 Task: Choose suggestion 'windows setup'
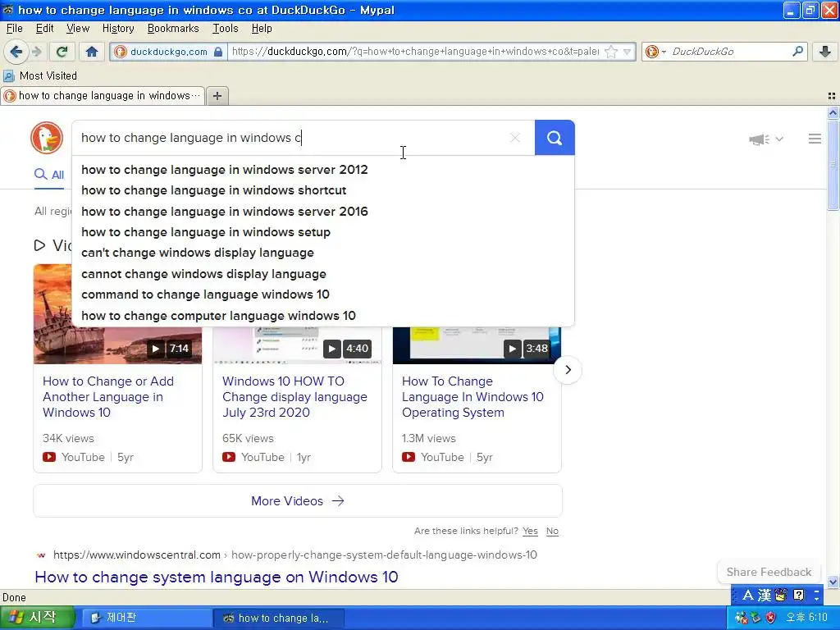323,232
